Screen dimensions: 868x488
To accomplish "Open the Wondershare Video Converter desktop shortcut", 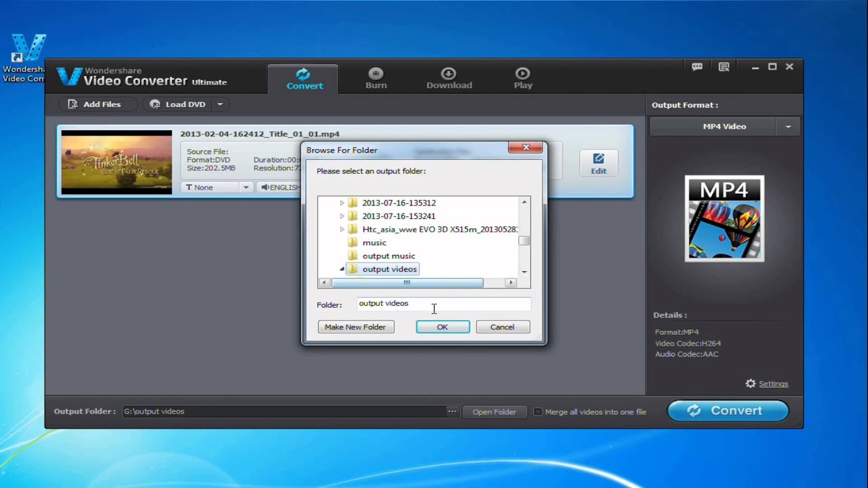I will 24,58.
